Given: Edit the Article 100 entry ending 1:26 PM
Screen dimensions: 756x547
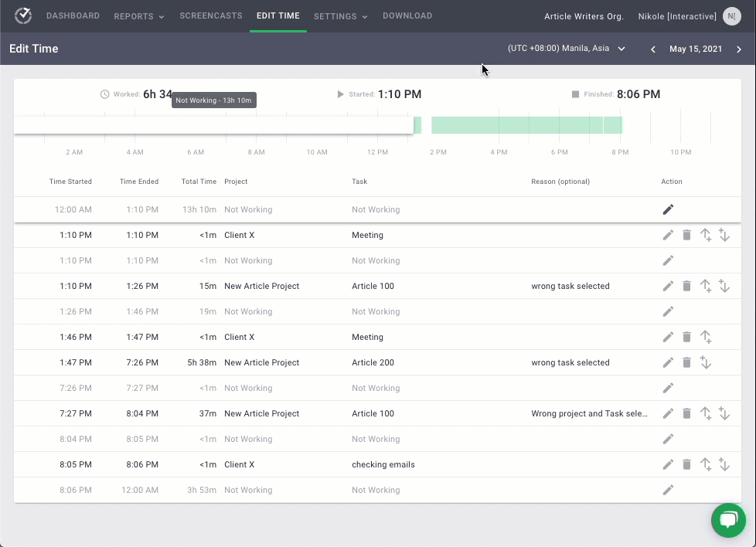Looking at the screenshot, I should pyautogui.click(x=668, y=287).
